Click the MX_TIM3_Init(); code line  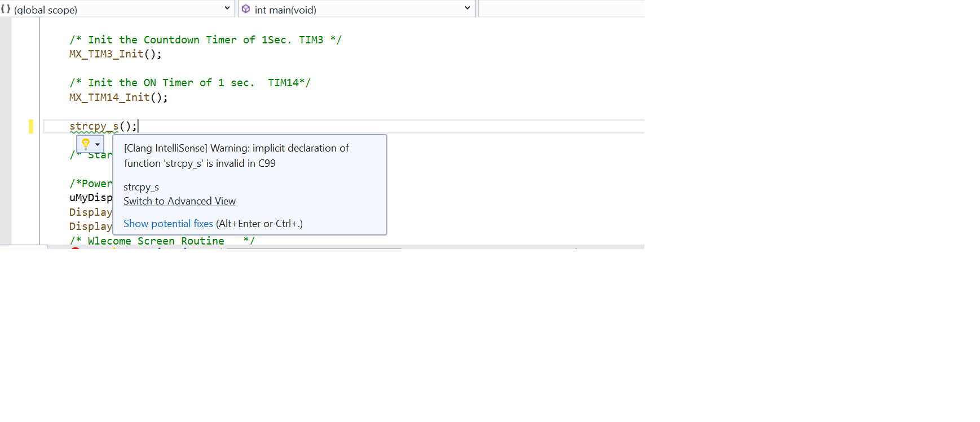(116, 54)
